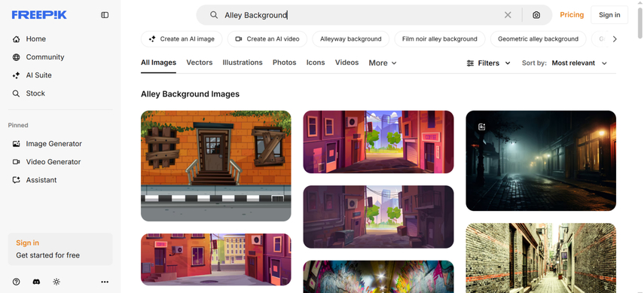Click Create an AI image chip

[182, 39]
